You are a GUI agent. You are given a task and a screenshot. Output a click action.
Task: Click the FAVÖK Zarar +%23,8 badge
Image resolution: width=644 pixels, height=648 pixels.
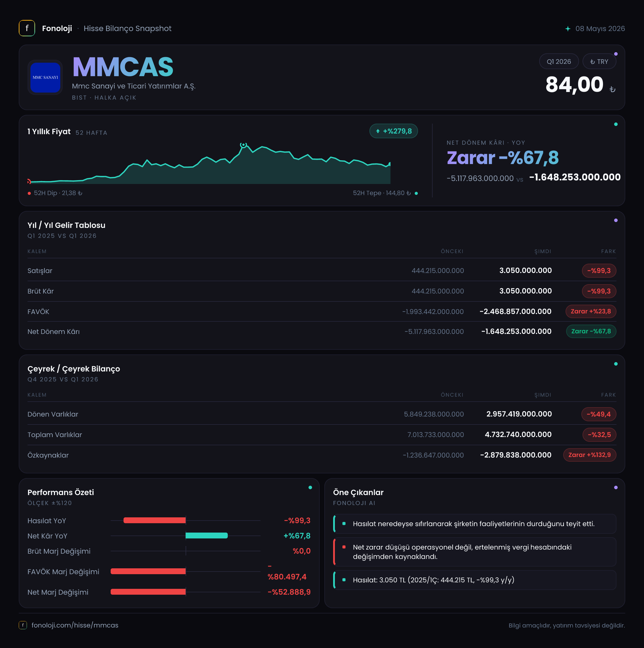(591, 311)
